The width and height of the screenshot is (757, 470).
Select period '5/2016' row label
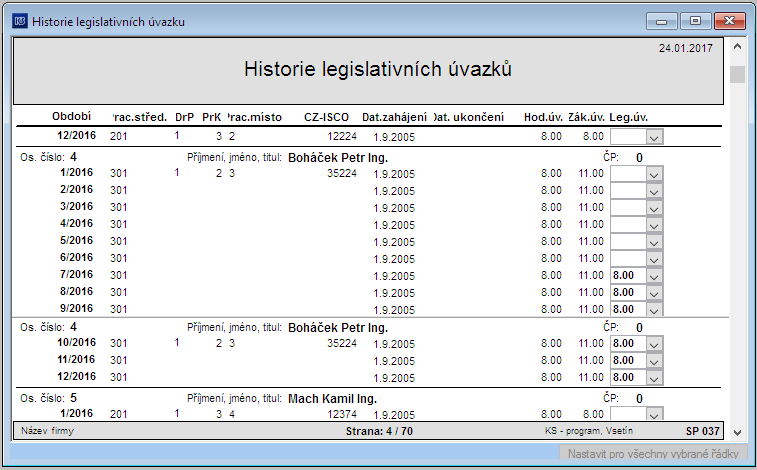tap(76, 240)
